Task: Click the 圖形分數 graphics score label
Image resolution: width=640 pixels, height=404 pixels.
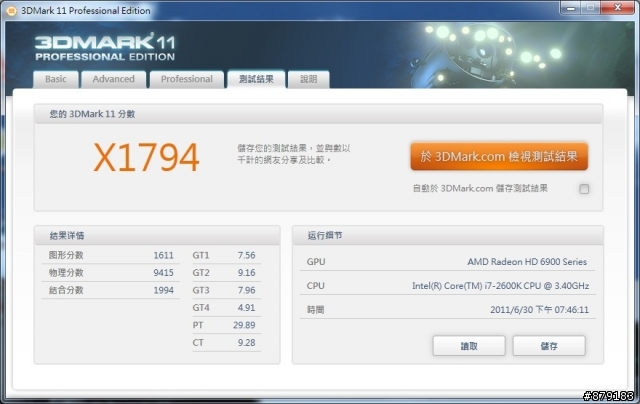Action: [66, 255]
